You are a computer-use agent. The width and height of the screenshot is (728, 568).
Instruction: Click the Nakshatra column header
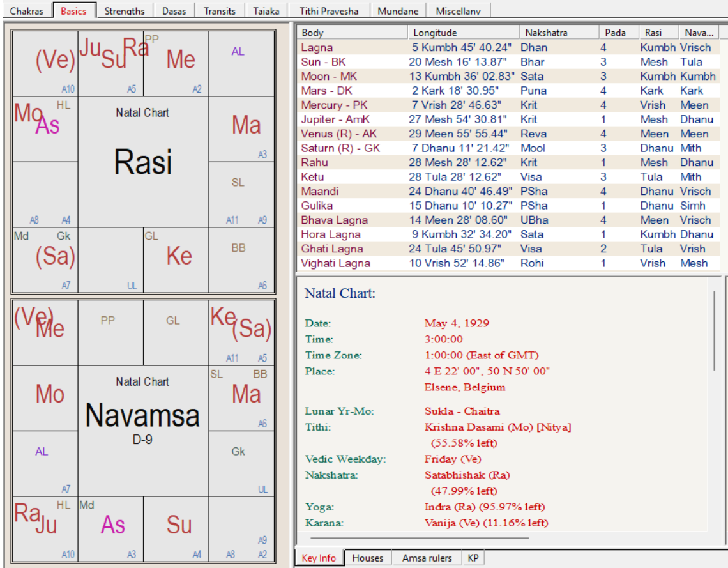coord(559,33)
